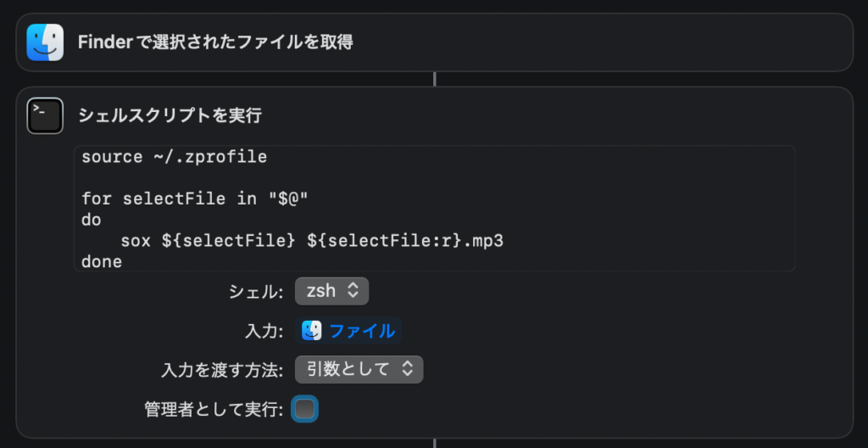Click the 管理者として実行: label text
868x448 pixels.
tap(214, 409)
